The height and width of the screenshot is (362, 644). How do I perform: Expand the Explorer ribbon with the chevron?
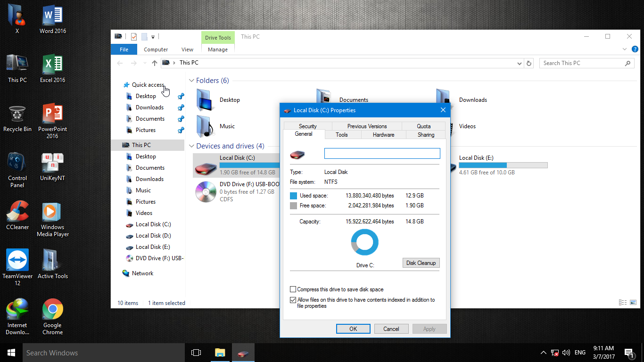[625, 49]
